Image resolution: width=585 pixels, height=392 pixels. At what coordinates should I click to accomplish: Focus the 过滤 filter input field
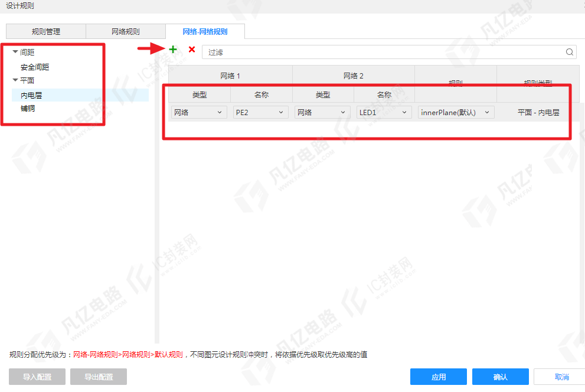(x=389, y=52)
